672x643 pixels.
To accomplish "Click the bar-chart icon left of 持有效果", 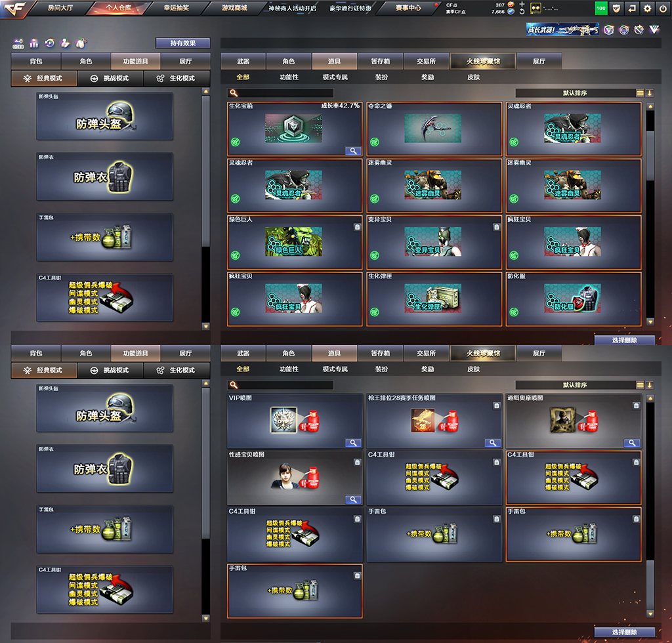I will pyautogui.click(x=34, y=43).
